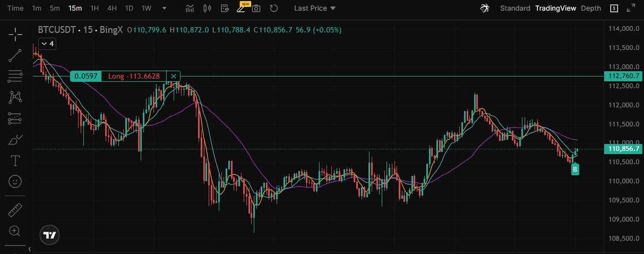
Task: Select the 1m timeframe
Action: 37,8
